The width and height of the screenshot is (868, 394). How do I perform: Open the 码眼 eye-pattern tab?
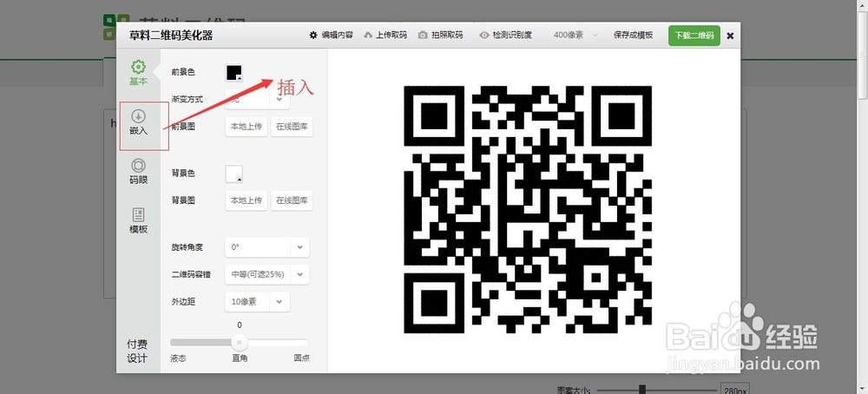click(138, 172)
